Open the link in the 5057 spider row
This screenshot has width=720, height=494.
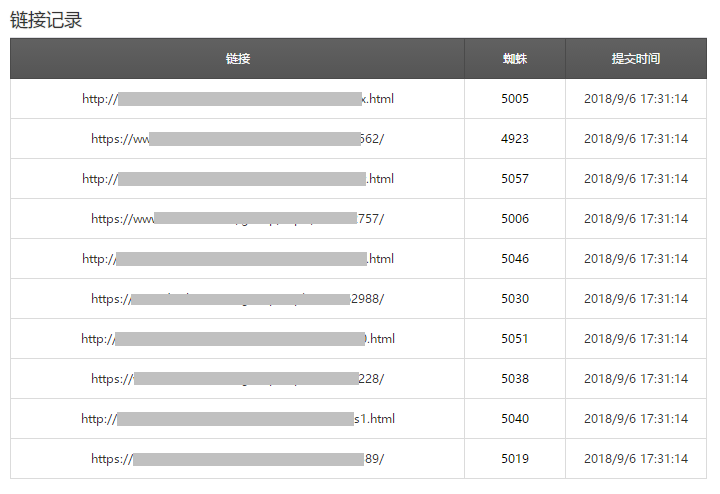point(238,179)
